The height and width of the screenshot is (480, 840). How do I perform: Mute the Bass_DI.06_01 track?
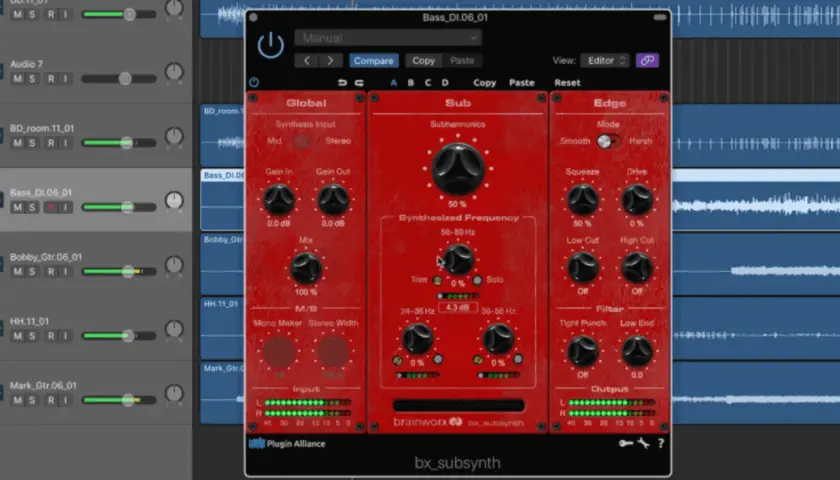pos(18,207)
